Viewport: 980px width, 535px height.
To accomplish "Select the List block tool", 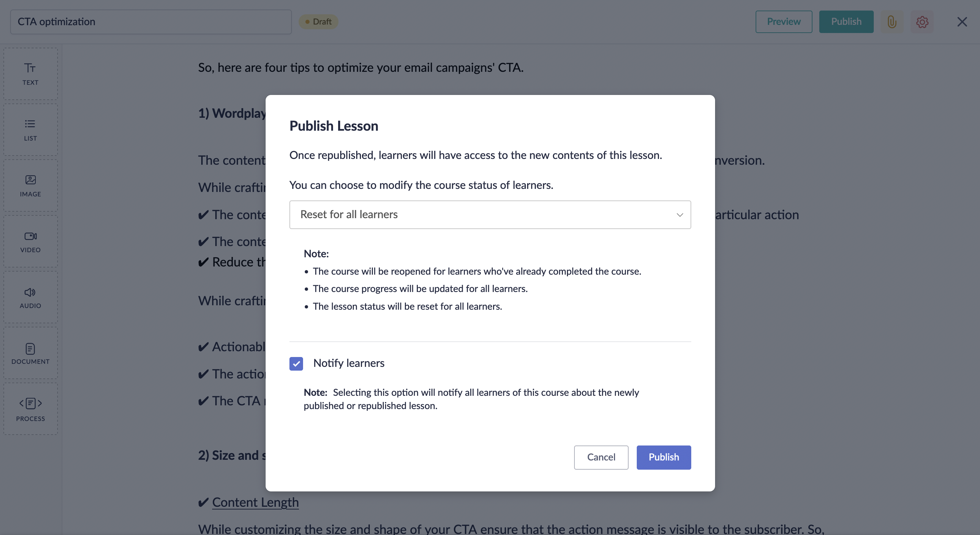I will pyautogui.click(x=30, y=130).
